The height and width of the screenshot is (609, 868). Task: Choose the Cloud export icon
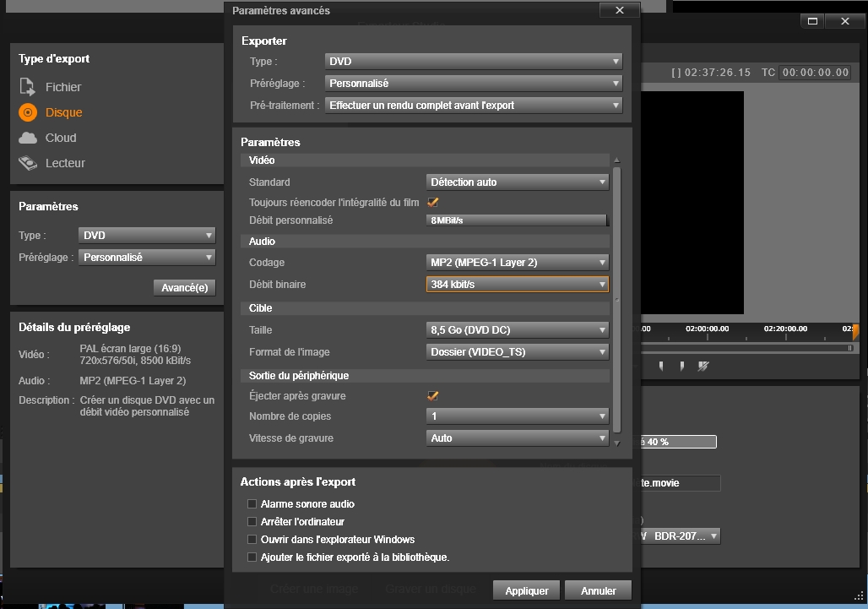(x=28, y=138)
